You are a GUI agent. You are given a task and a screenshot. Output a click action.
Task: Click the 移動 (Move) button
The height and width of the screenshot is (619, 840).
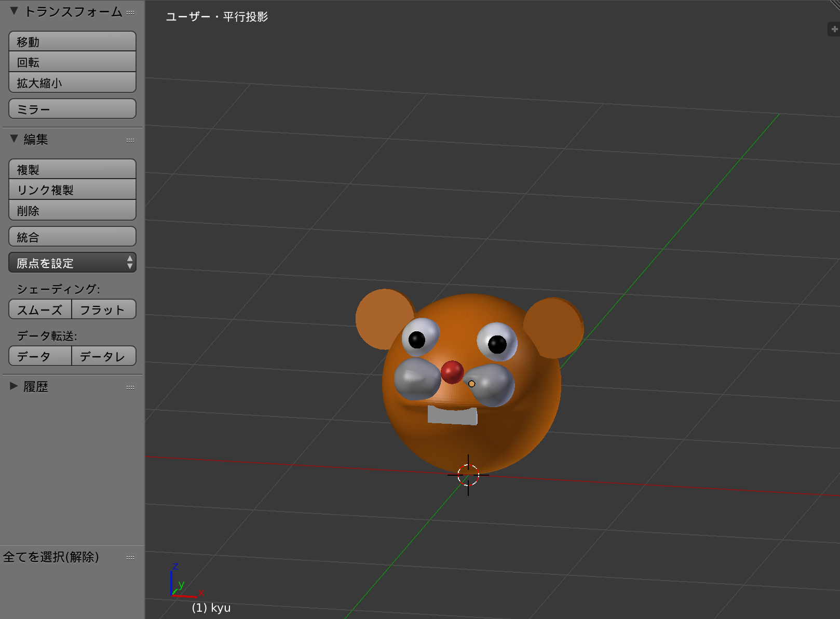coord(72,42)
